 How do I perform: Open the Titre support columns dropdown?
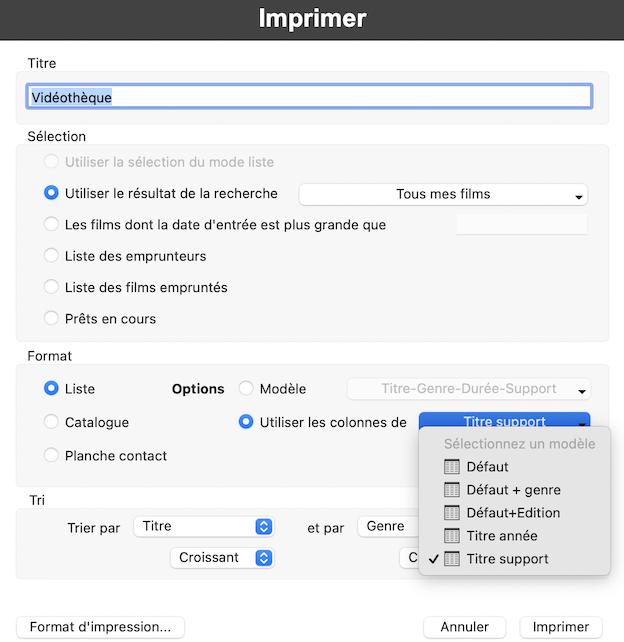504,423
